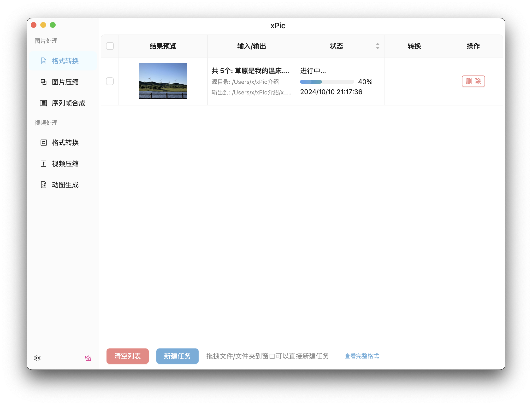The width and height of the screenshot is (532, 405).
Task: Click the GIF generation file icon
Action: 43,185
